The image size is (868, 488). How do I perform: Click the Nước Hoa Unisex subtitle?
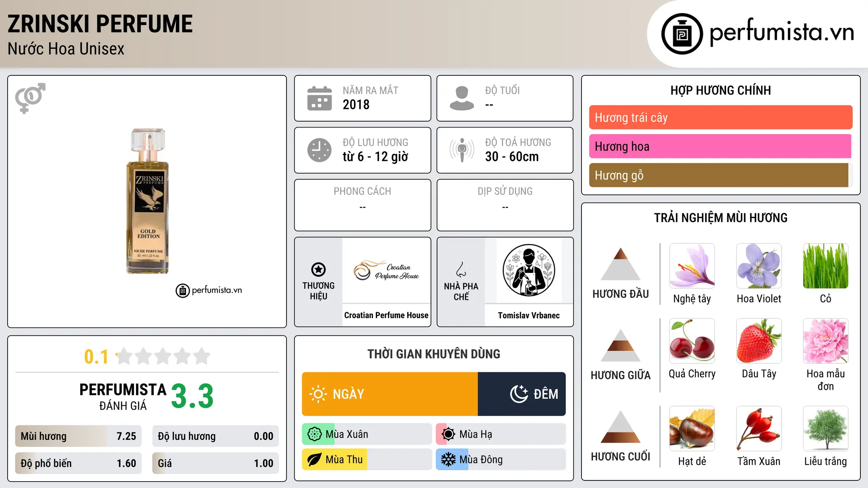[x=66, y=49]
